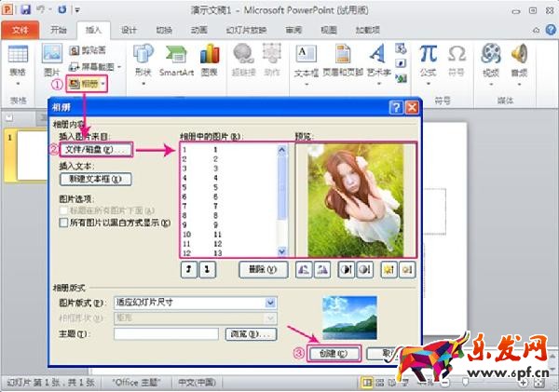Viewport: 559px width, 392px height.
Task: Click the decrease brightness icon
Action: tap(407, 270)
